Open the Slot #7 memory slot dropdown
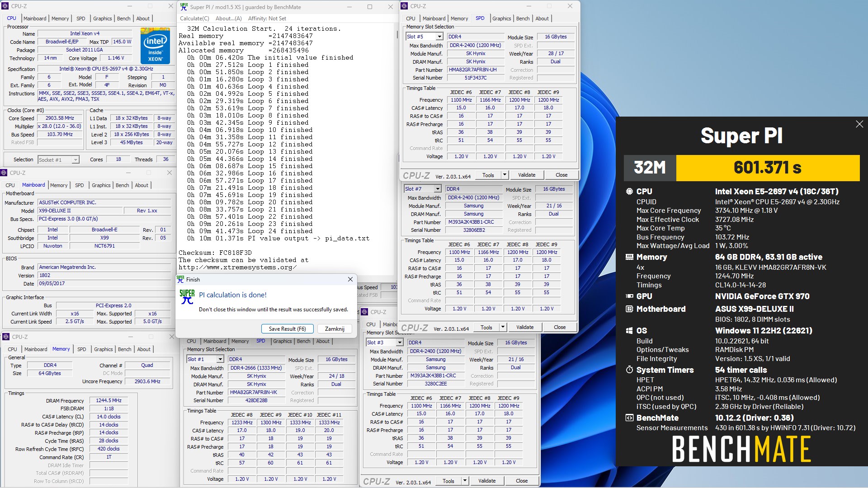This screenshot has height=488, width=868. coord(438,189)
